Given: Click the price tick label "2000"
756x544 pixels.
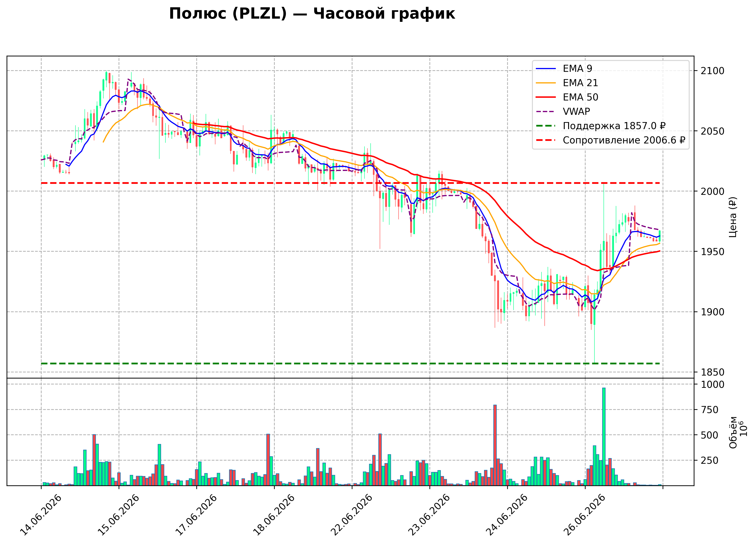Looking at the screenshot, I should (x=712, y=191).
